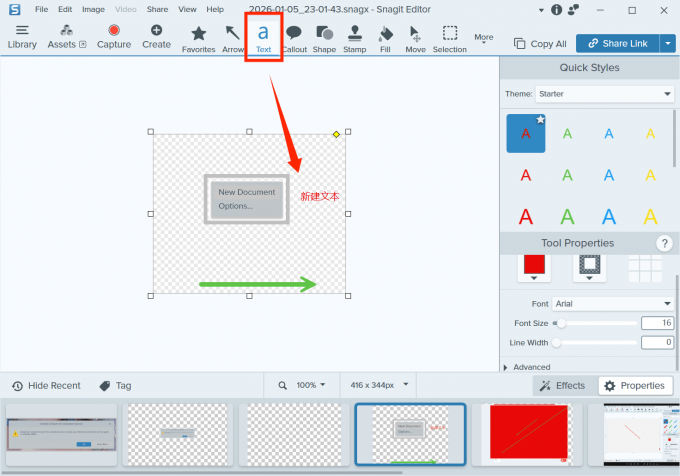The height and width of the screenshot is (476, 680).
Task: Start a new Capture with the red button
Action: click(x=114, y=36)
